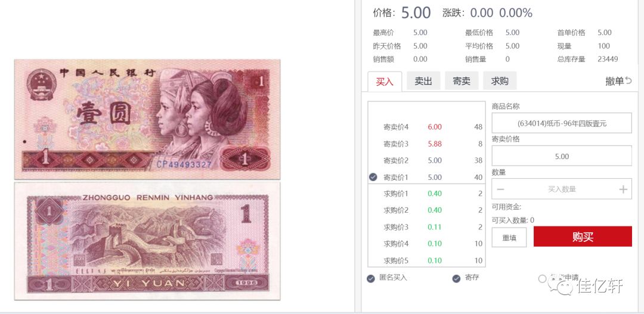Click the 商品名称 input field
644x314 pixels.
point(562,123)
